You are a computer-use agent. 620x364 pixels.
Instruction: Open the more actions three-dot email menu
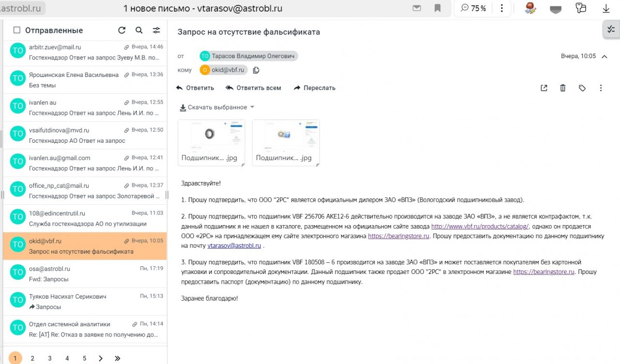coord(601,88)
